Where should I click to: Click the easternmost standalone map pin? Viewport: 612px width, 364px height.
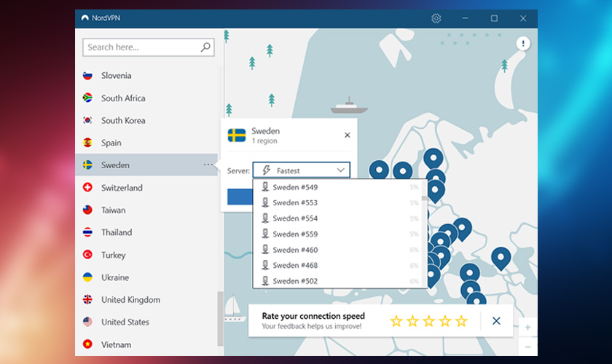pos(501,258)
